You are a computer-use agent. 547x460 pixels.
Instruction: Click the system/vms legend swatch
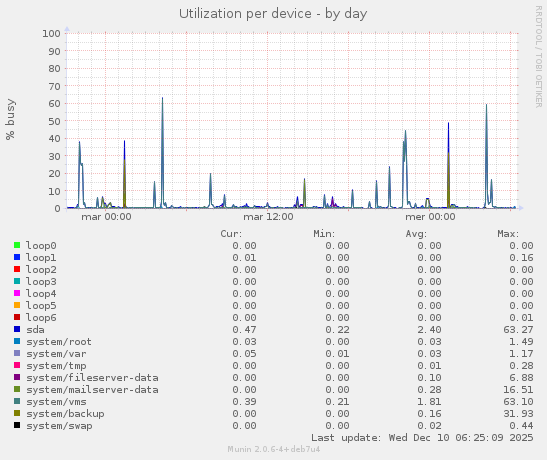(x=17, y=401)
